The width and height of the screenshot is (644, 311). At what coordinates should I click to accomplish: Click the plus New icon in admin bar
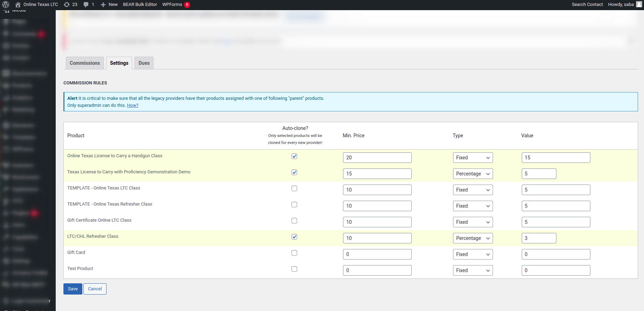tap(103, 5)
